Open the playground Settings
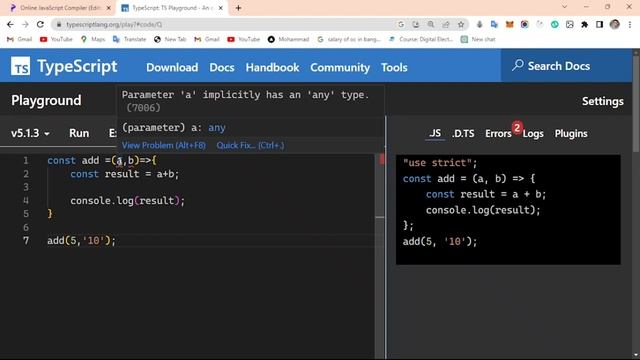640x360 pixels. pos(603,101)
